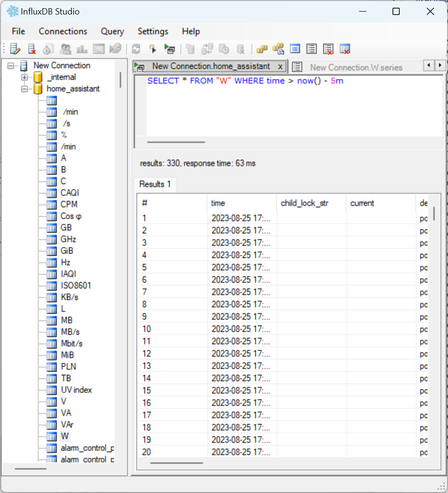Click the InfluxDB Studio snowflake app icon

13,11
